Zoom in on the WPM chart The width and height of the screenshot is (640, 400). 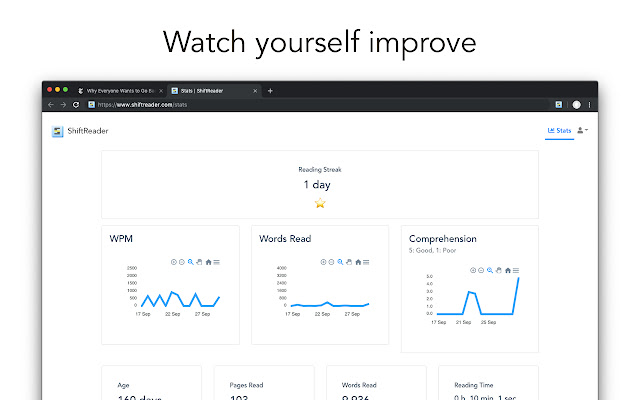click(x=173, y=262)
